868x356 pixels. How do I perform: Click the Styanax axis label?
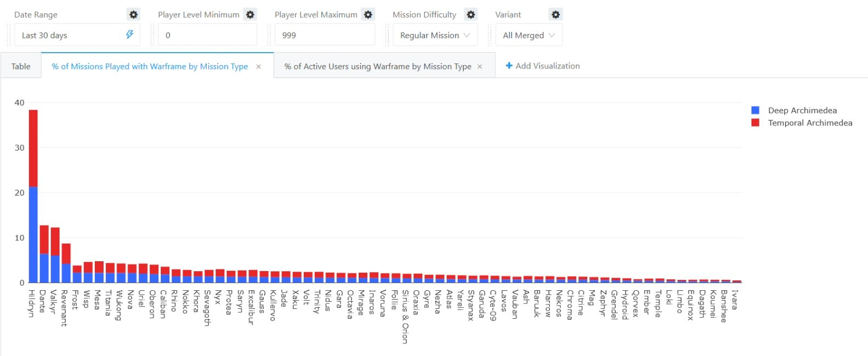471,305
